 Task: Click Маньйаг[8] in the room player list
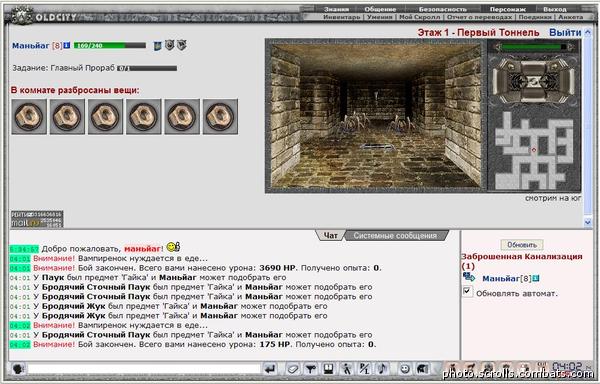tap(506, 278)
